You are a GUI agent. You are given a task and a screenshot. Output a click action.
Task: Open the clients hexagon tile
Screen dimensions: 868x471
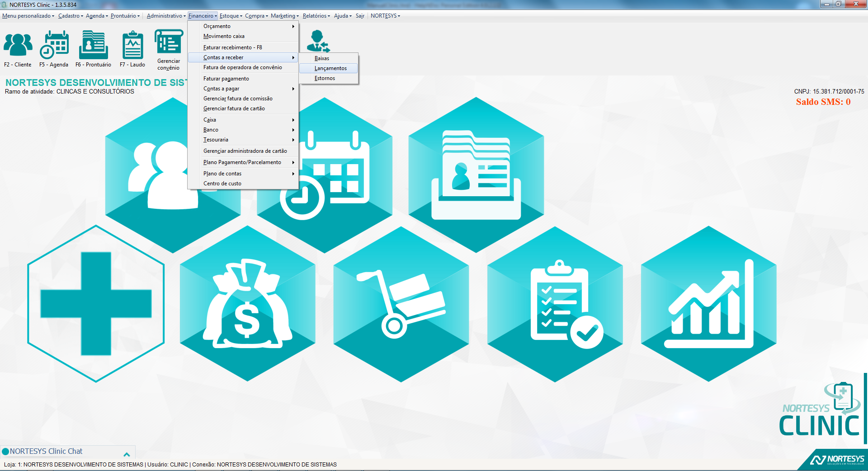click(x=173, y=175)
